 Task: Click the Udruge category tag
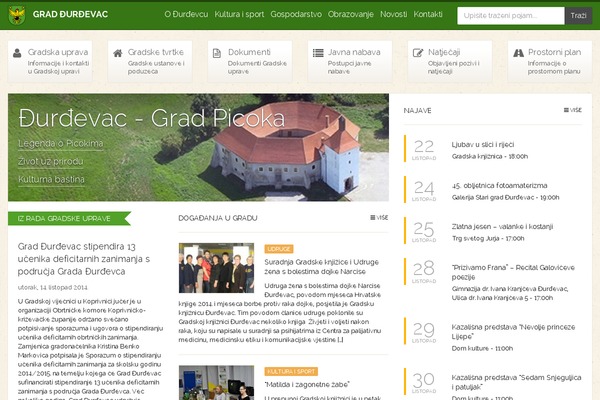[x=279, y=249]
